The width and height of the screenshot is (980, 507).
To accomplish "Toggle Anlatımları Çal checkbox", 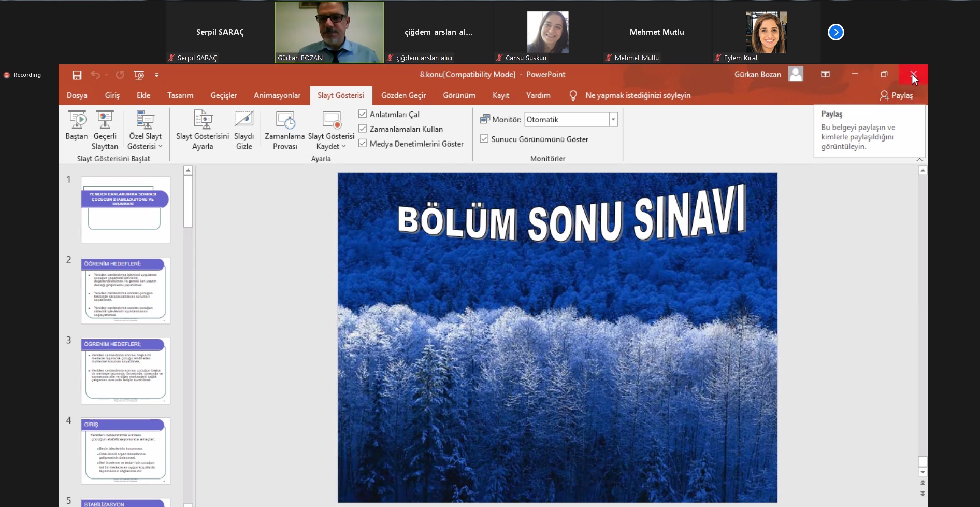I will coord(363,114).
